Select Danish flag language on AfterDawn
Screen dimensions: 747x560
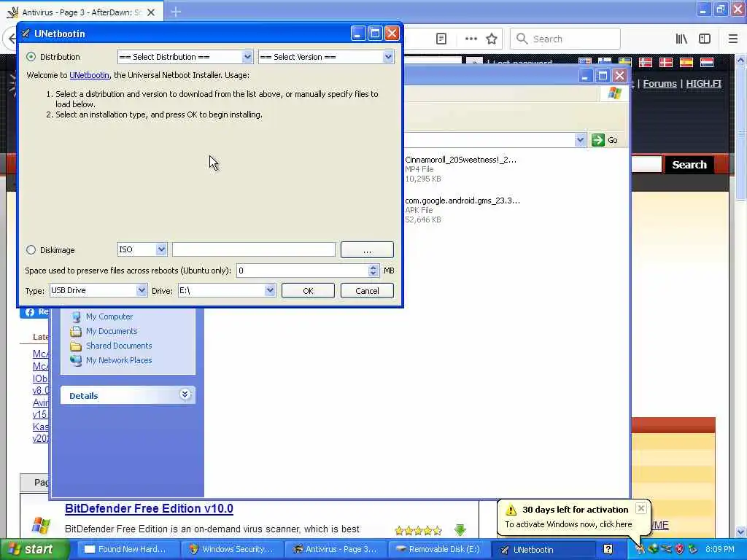click(665, 62)
